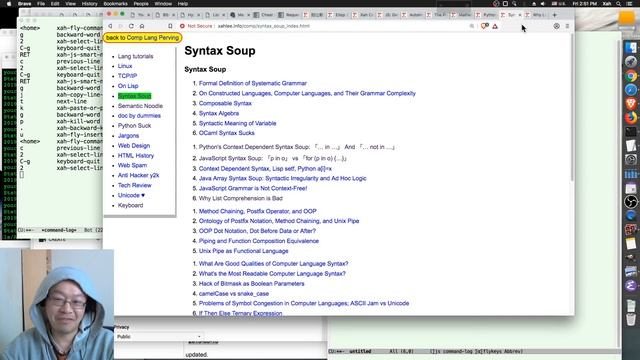This screenshot has width=640, height=360.
Task: Open 'Unix Pipe as Functional Language' link
Action: 244,251
